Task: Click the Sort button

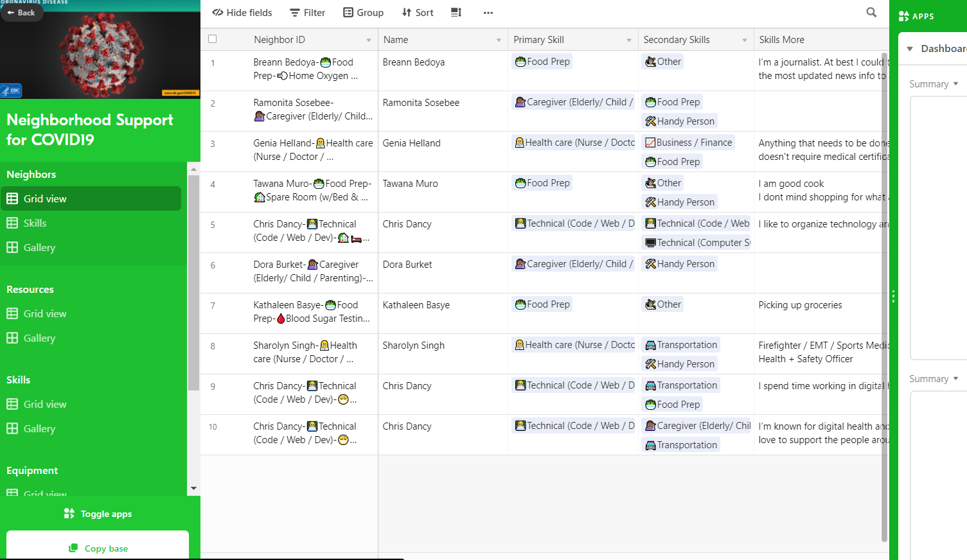Action: coord(418,13)
